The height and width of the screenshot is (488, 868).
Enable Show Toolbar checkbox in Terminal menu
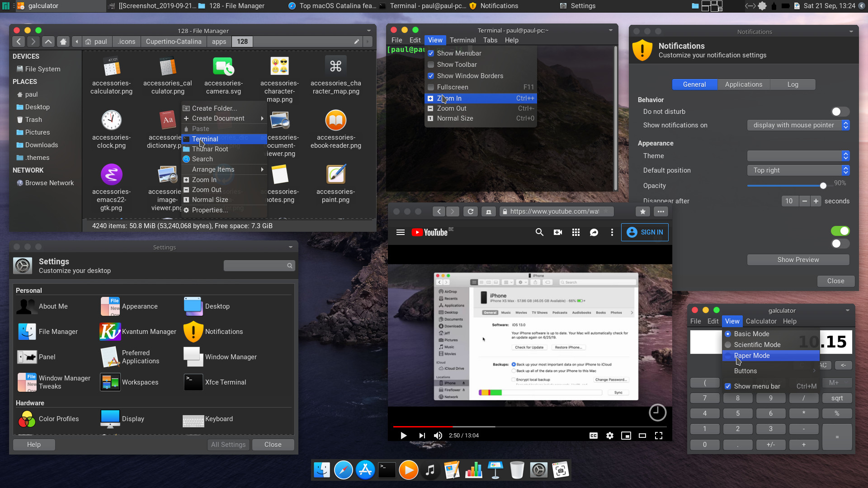click(431, 65)
